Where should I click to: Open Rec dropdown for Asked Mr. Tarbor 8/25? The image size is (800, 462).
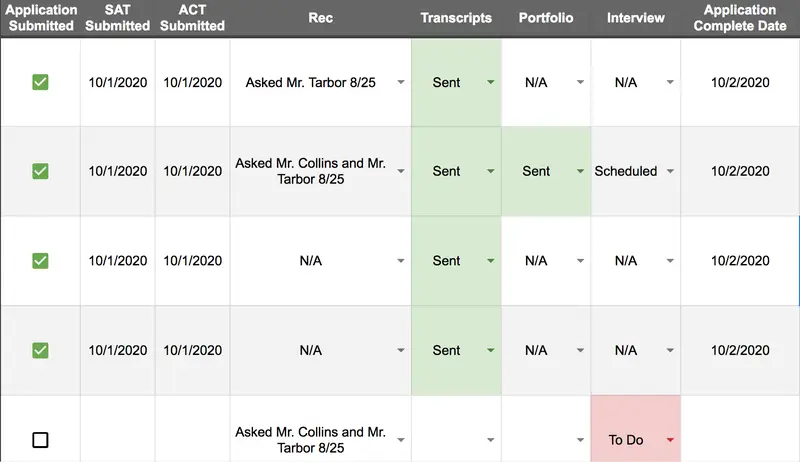click(401, 83)
